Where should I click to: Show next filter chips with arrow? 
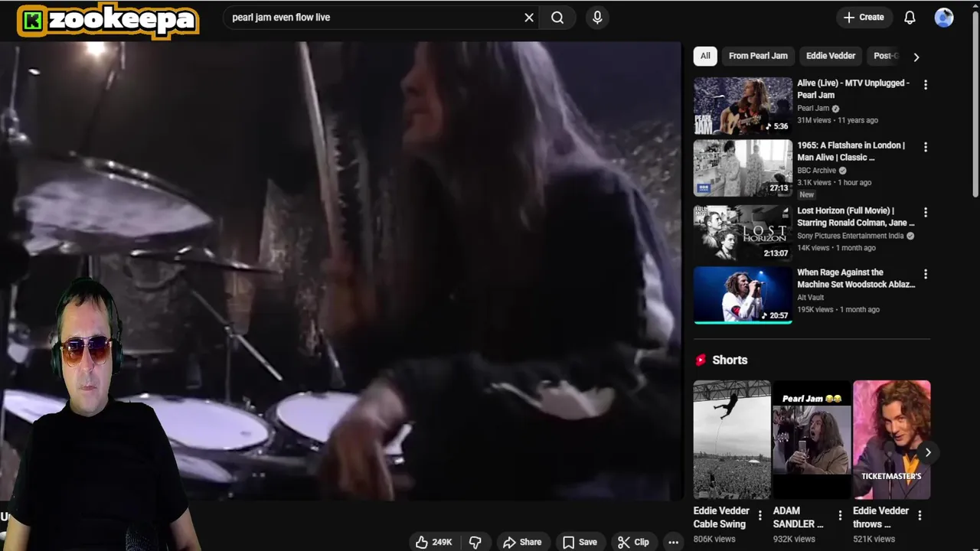pyautogui.click(x=916, y=56)
